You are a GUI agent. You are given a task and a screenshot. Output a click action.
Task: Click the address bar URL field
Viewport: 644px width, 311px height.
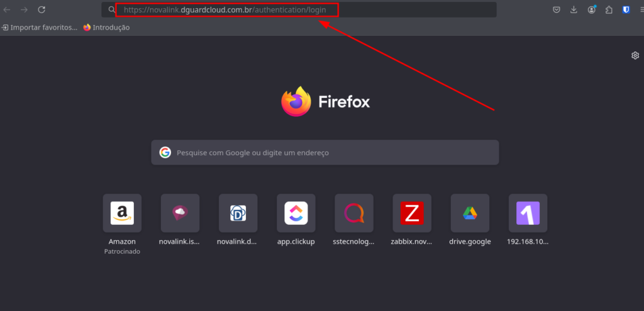tap(299, 9)
